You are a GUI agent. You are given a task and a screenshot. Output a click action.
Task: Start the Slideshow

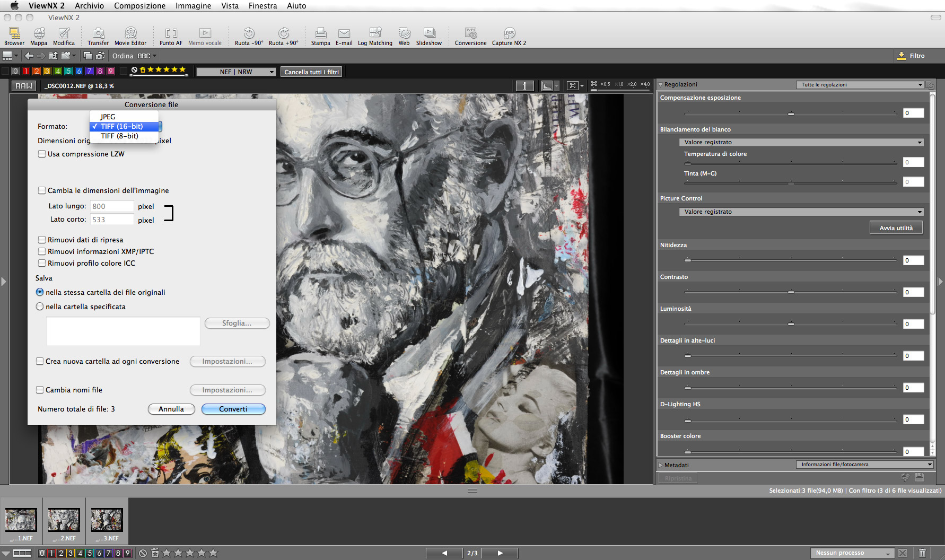point(429,36)
